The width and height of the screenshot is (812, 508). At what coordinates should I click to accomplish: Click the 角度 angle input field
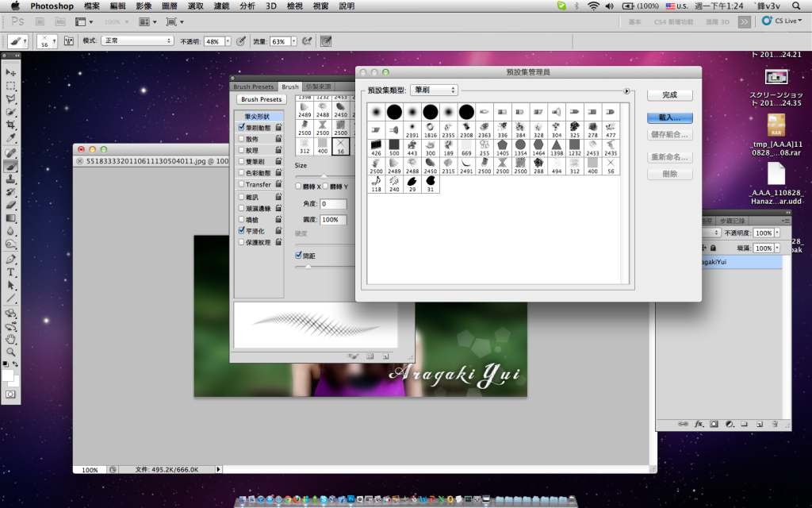pos(333,204)
